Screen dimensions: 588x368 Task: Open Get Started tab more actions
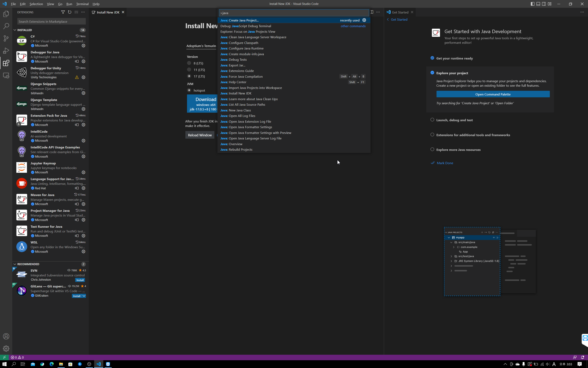coord(582,12)
